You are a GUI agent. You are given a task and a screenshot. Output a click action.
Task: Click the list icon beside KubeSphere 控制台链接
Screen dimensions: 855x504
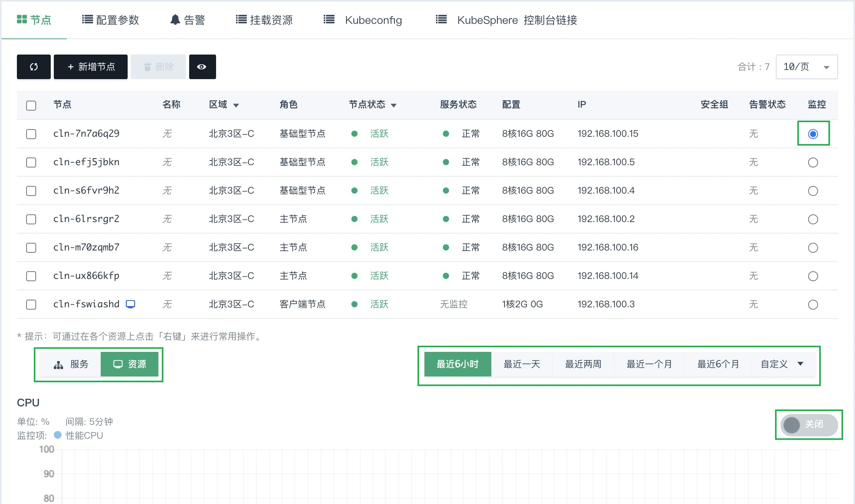(441, 20)
